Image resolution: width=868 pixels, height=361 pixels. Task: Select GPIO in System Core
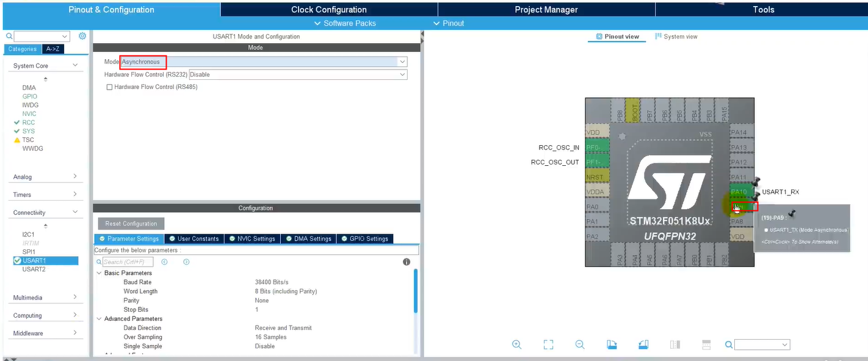(30, 96)
